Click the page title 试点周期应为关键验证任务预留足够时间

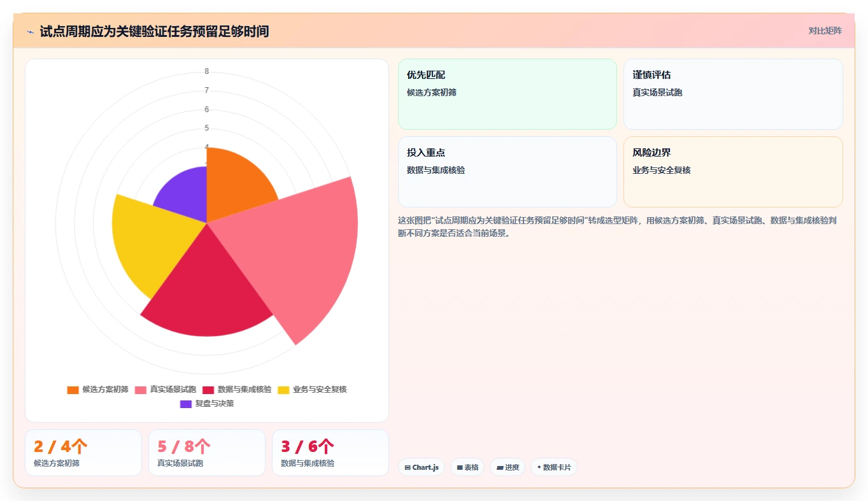(154, 31)
